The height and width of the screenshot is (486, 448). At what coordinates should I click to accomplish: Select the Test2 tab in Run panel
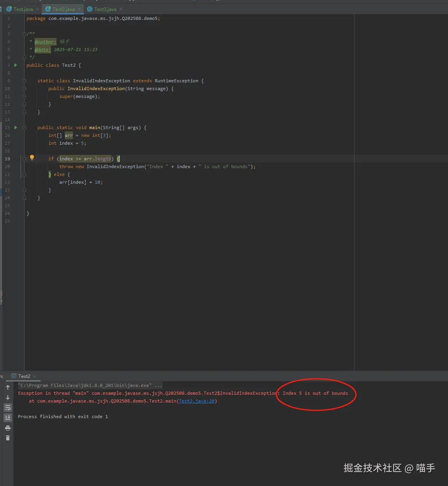tap(24, 376)
